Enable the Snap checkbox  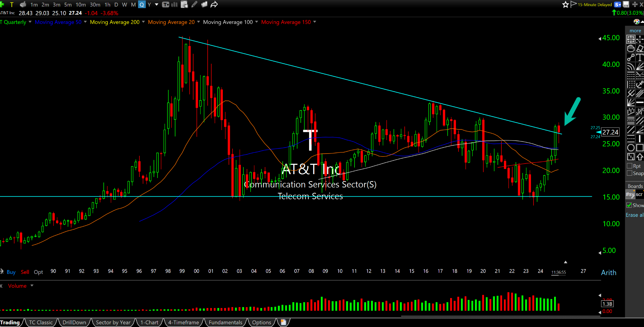(x=630, y=173)
